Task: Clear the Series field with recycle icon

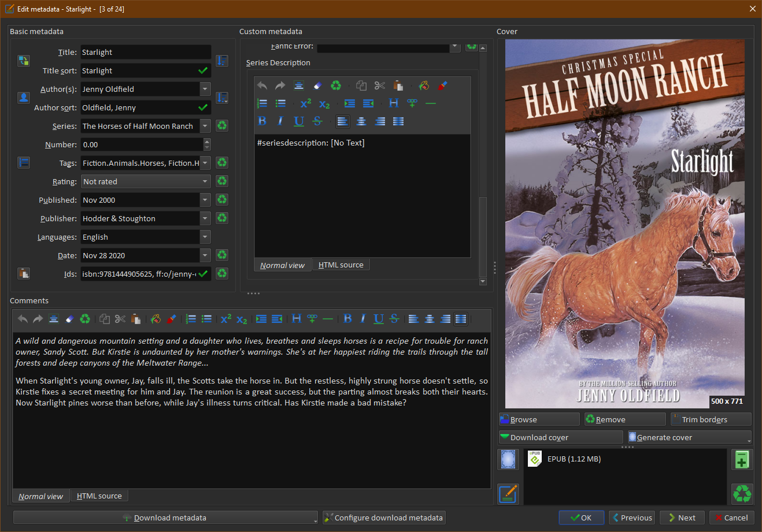Action: click(x=222, y=126)
